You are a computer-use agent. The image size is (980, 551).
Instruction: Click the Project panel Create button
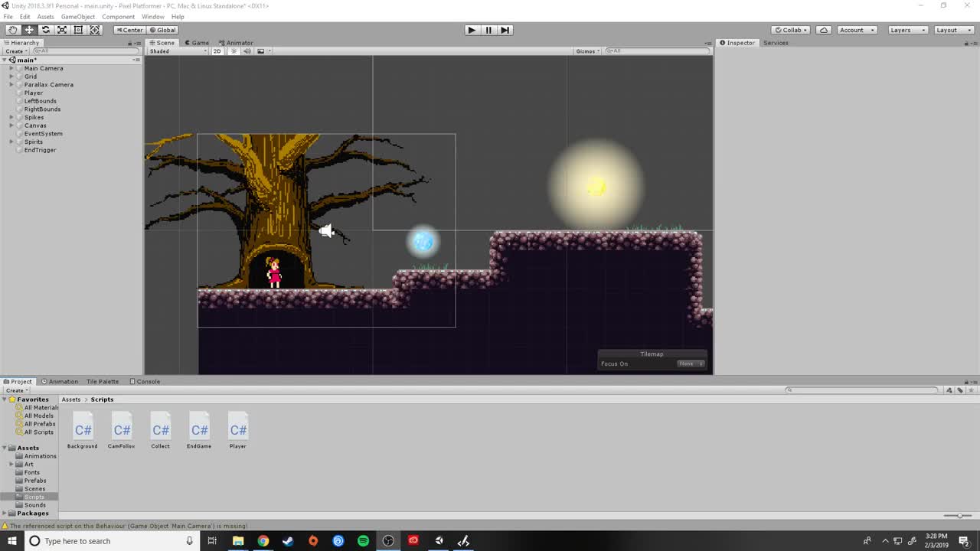pos(15,390)
